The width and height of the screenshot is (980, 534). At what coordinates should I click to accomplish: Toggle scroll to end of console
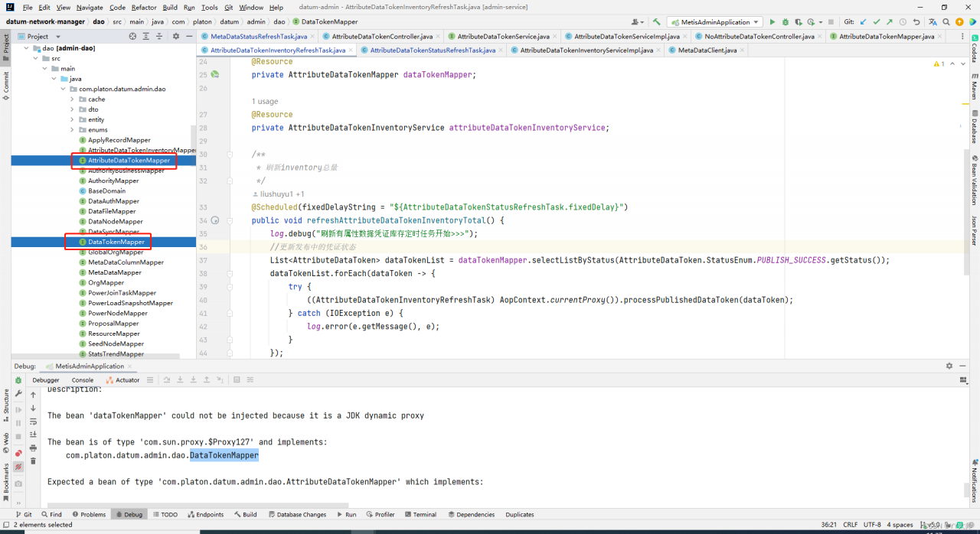(33, 435)
